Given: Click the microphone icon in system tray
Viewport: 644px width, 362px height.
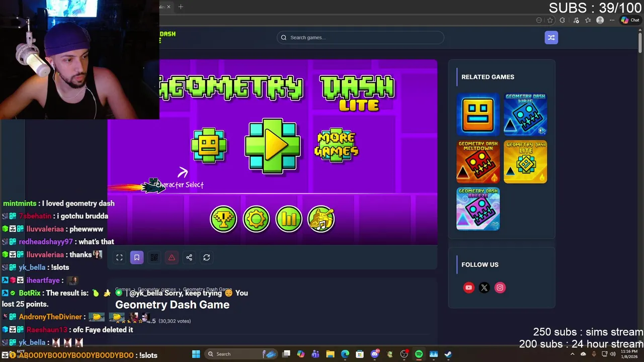Looking at the screenshot, I should point(594,354).
